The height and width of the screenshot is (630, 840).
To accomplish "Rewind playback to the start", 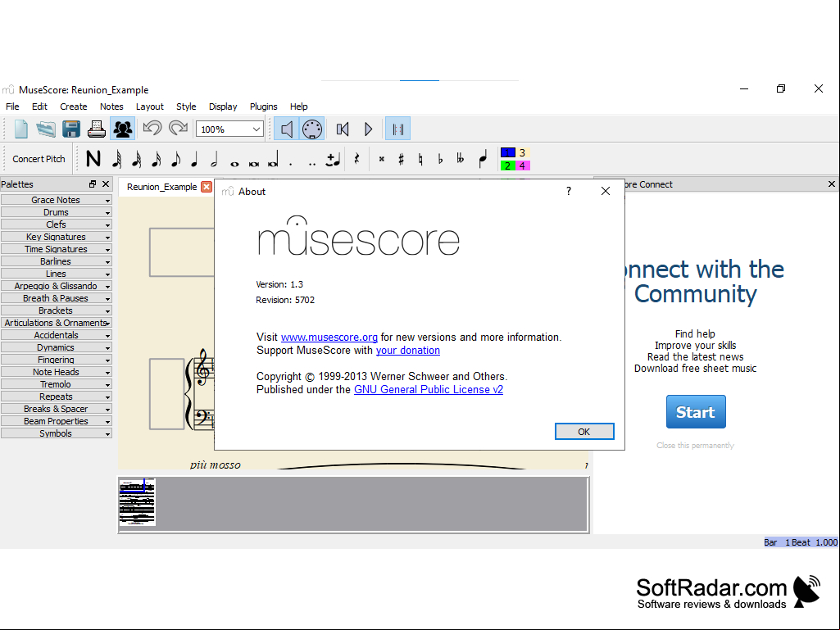I will [x=343, y=129].
